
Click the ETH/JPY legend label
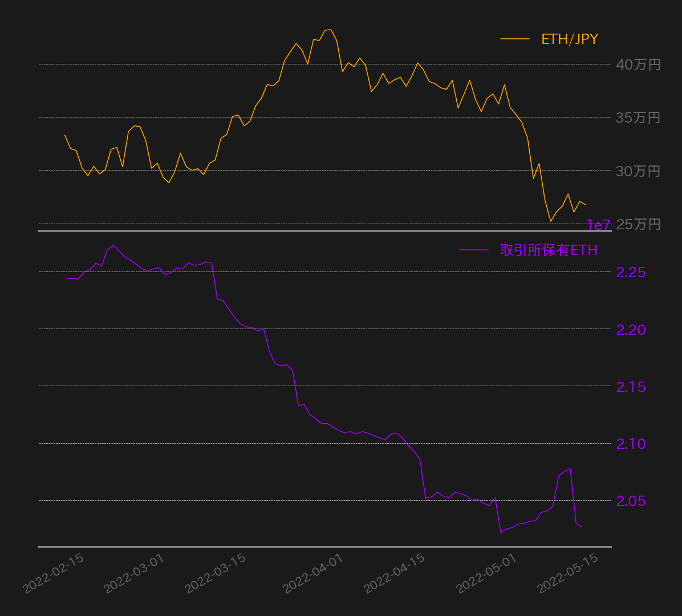coord(569,39)
